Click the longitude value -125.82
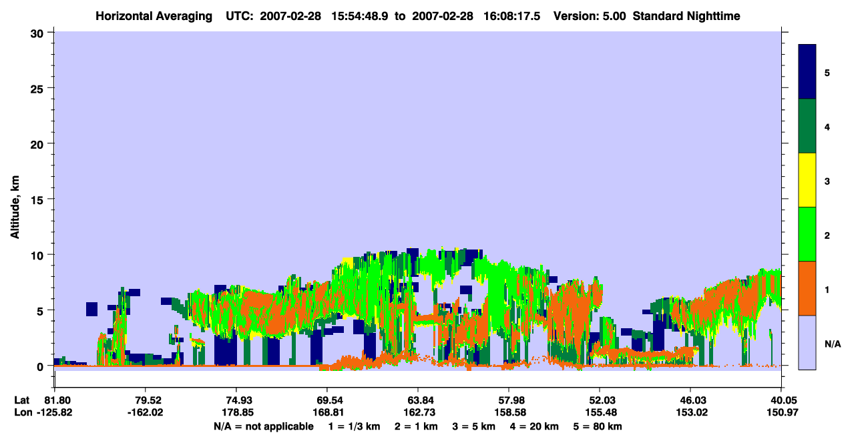868x445 pixels. (55, 412)
